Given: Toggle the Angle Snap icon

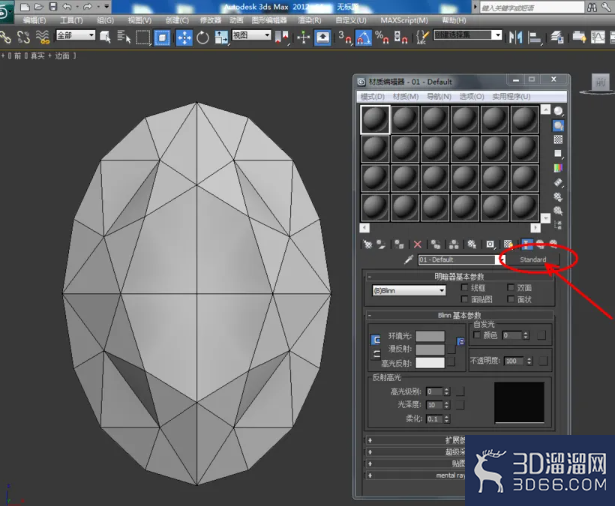Looking at the screenshot, I should click(364, 38).
